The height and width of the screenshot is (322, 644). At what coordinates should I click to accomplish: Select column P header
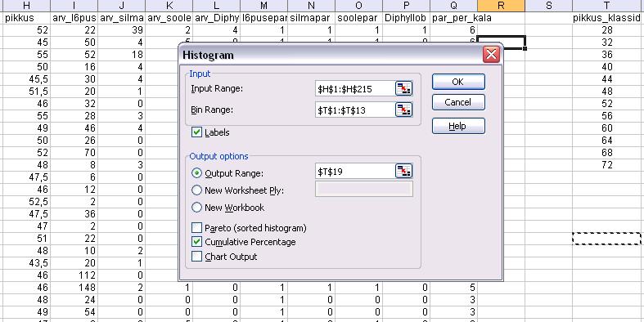point(406,6)
